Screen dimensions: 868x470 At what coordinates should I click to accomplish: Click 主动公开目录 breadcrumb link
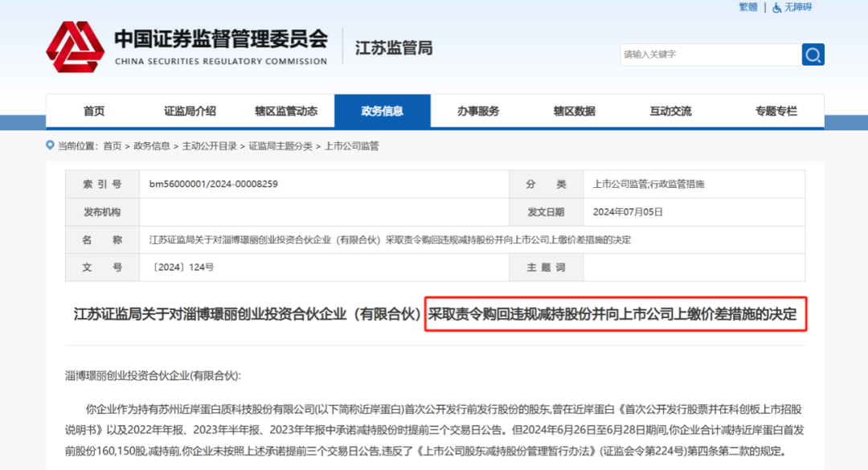point(209,146)
